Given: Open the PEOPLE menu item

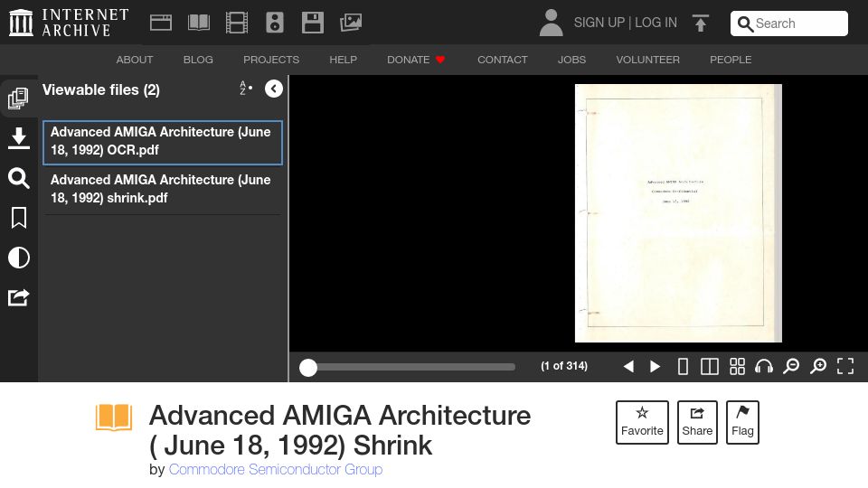Looking at the screenshot, I should coord(731,60).
